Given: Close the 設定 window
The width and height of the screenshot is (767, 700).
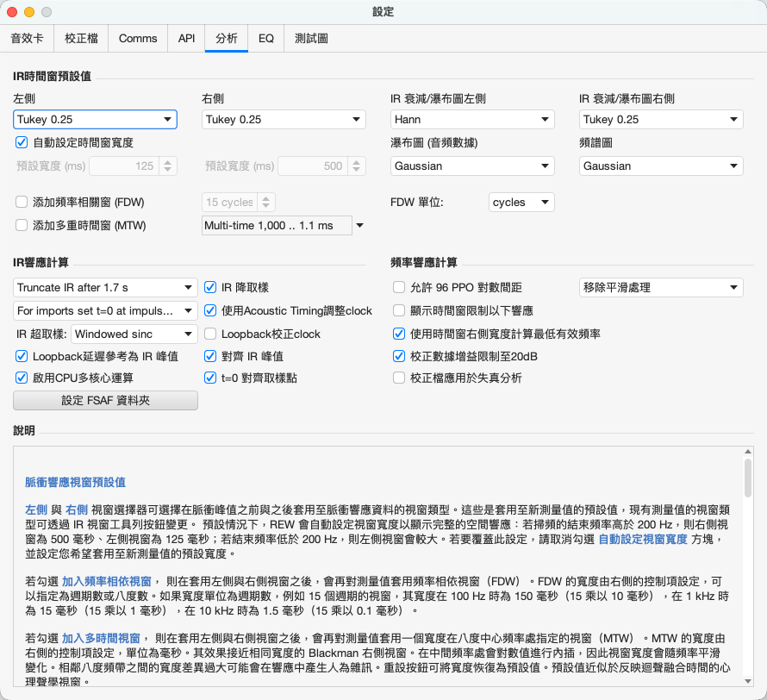Looking at the screenshot, I should pyautogui.click(x=12, y=12).
